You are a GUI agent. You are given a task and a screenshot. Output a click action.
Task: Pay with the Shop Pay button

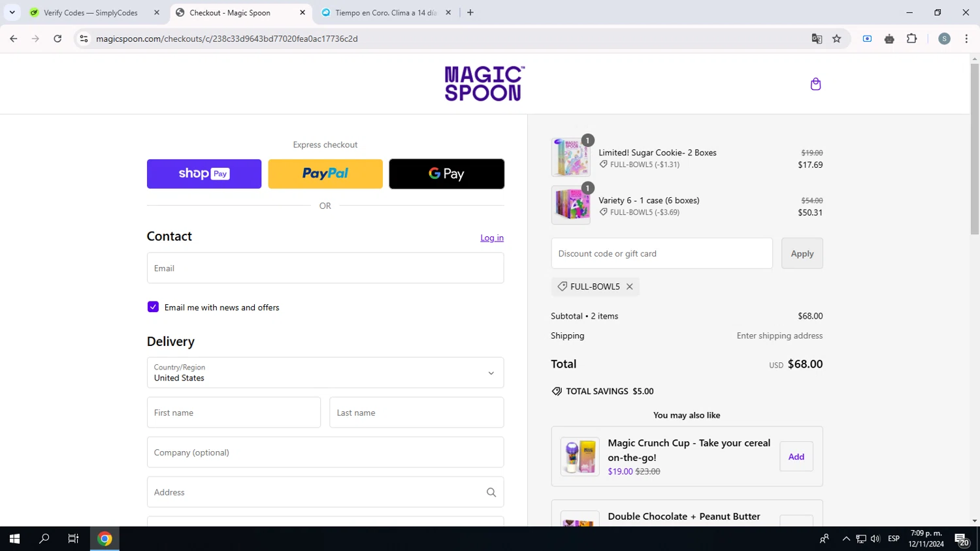[x=204, y=174]
